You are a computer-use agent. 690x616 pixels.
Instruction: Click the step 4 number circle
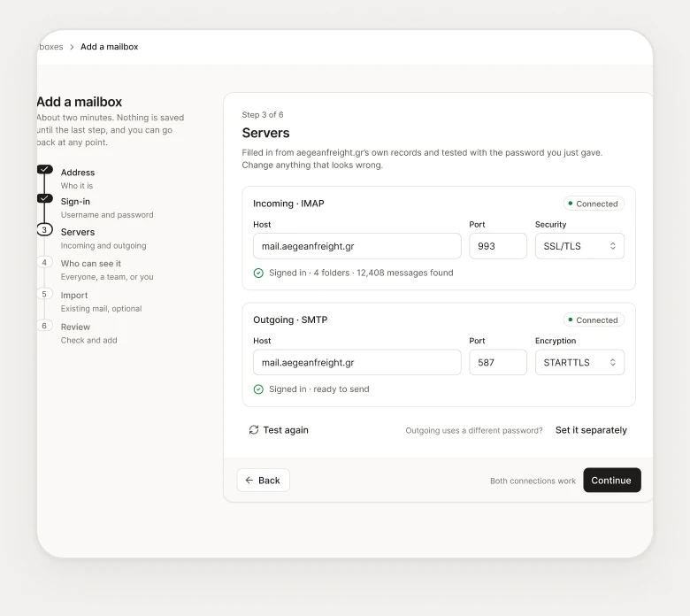pos(44,263)
